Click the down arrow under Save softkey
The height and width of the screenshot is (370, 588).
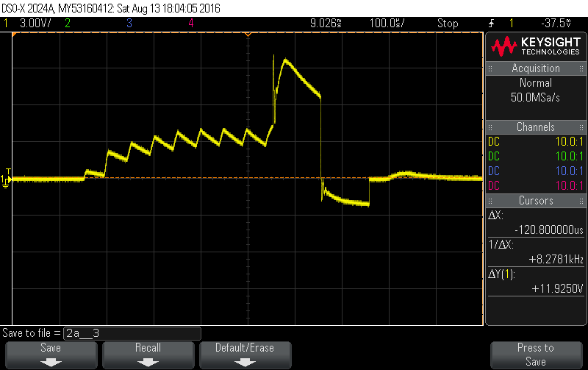click(x=51, y=361)
